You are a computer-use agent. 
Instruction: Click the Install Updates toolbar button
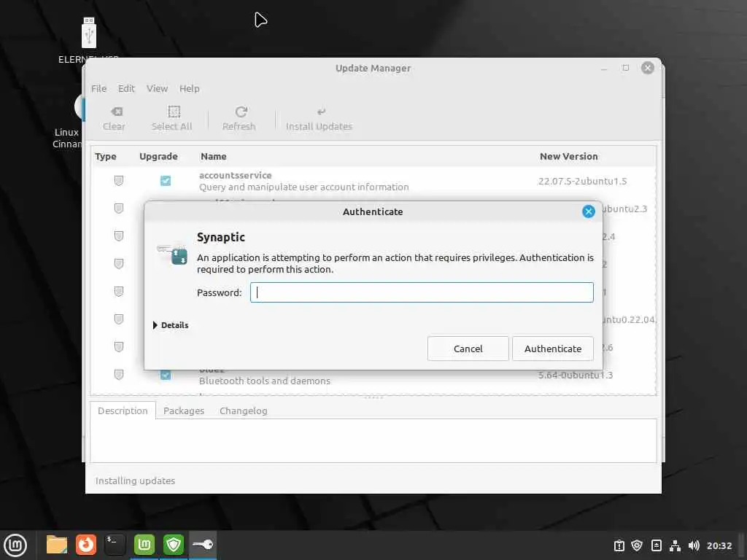(320, 119)
